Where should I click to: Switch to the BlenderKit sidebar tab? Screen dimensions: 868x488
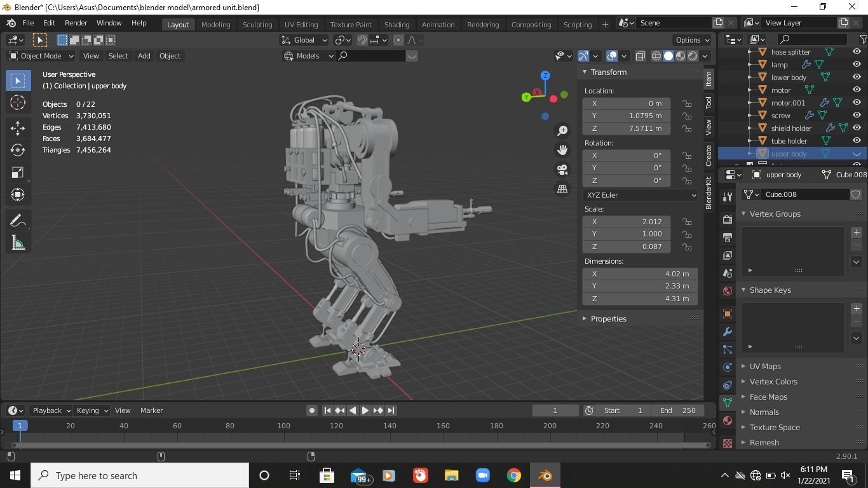[709, 193]
